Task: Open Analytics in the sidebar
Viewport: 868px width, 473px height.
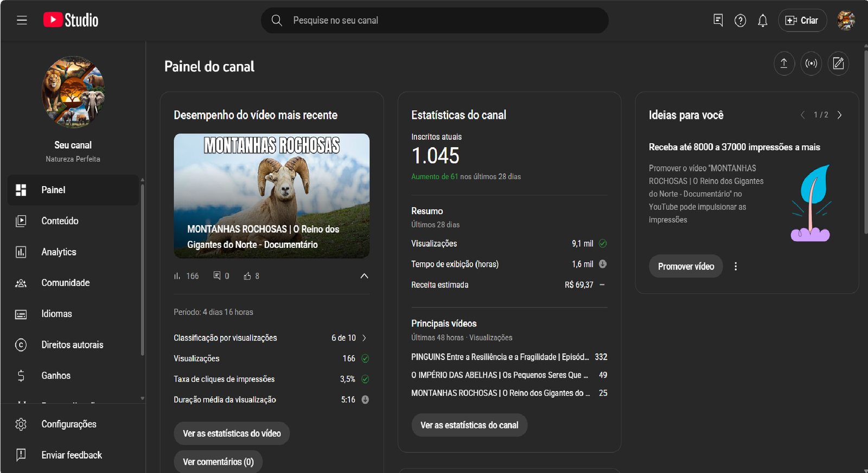Action: (59, 252)
